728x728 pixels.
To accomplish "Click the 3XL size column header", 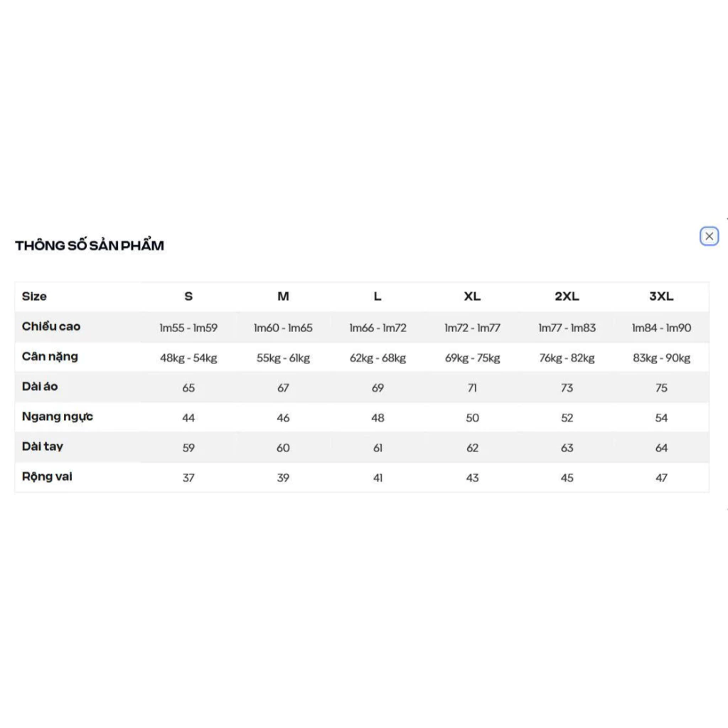I will click(x=661, y=296).
